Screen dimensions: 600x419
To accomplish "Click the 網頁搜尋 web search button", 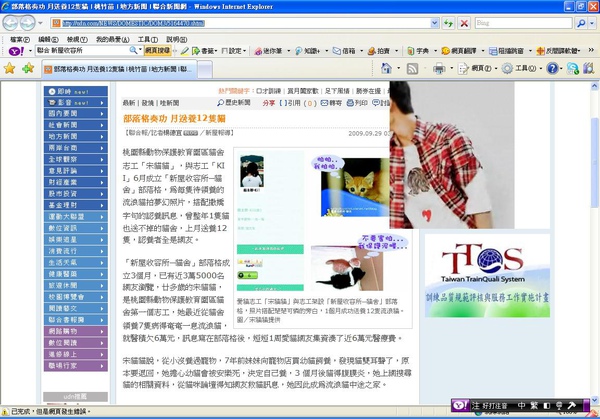I will (157, 51).
